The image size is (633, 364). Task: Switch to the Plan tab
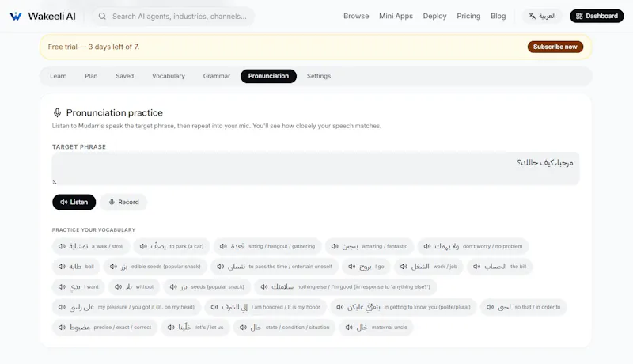coord(91,76)
